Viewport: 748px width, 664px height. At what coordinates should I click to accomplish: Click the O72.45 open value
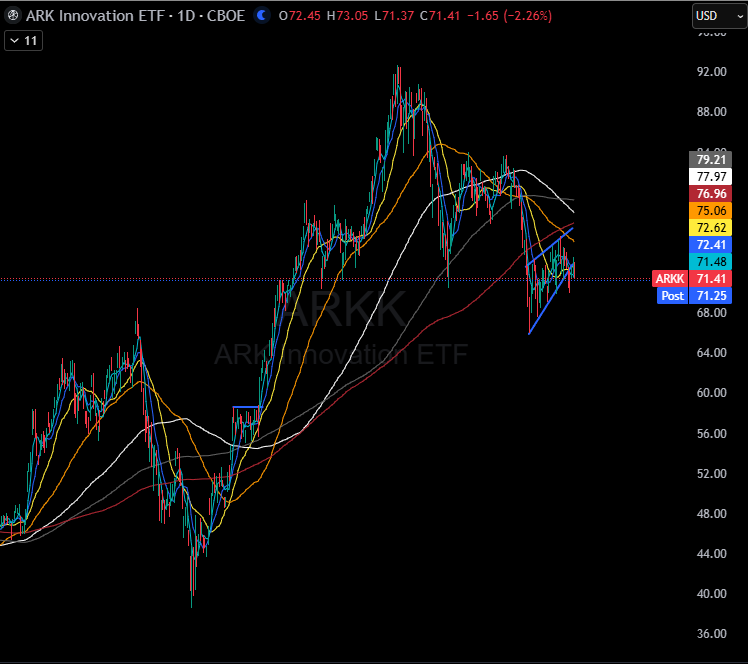point(300,16)
